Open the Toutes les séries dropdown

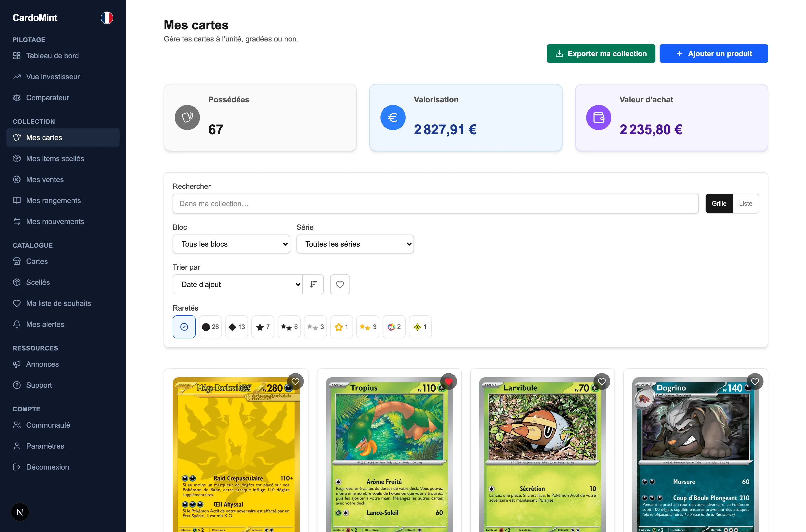(355, 244)
